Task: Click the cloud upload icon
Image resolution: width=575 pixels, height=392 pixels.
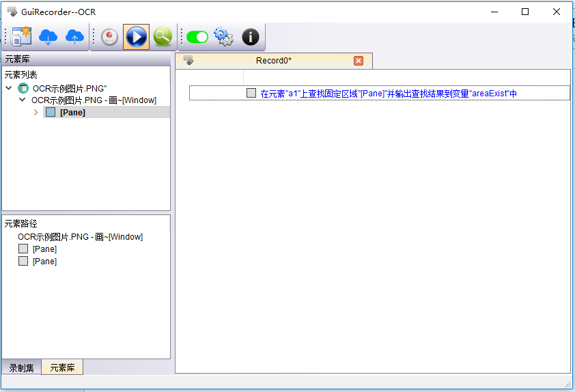Action: [x=75, y=37]
